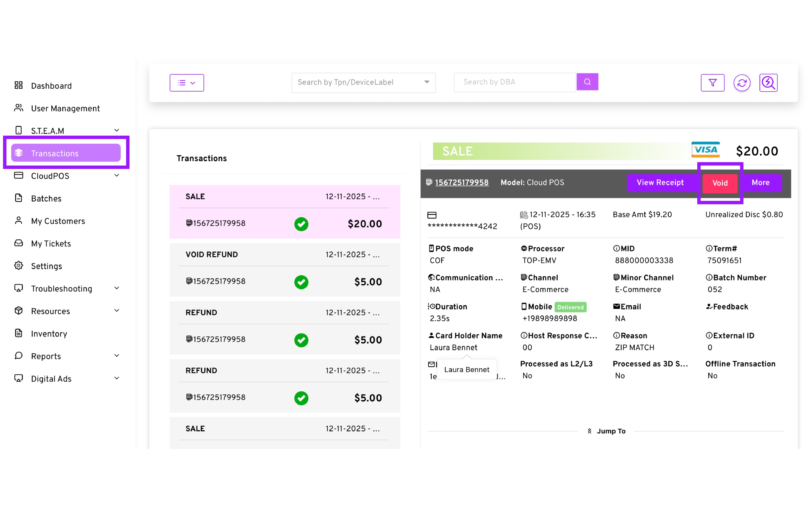Select the $20.00 SALE transaction card
812x507 pixels.
(285, 212)
